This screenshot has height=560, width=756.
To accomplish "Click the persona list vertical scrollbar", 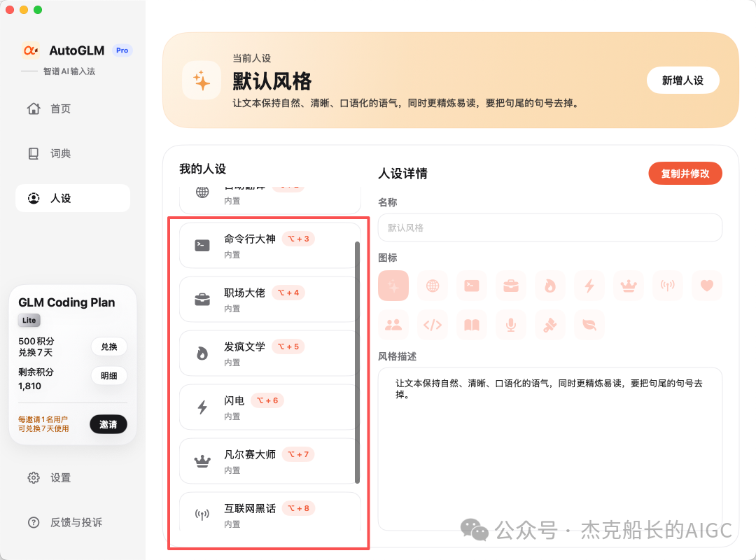I will click(357, 362).
